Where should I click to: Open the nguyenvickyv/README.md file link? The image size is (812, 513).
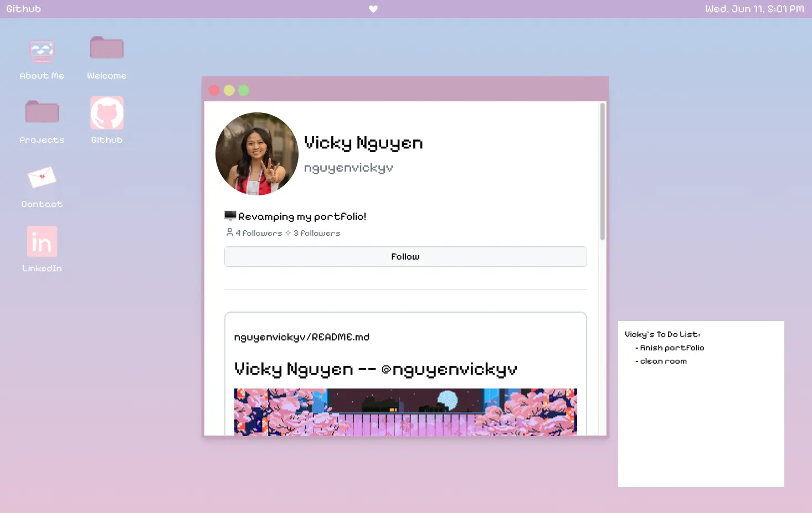coord(302,337)
